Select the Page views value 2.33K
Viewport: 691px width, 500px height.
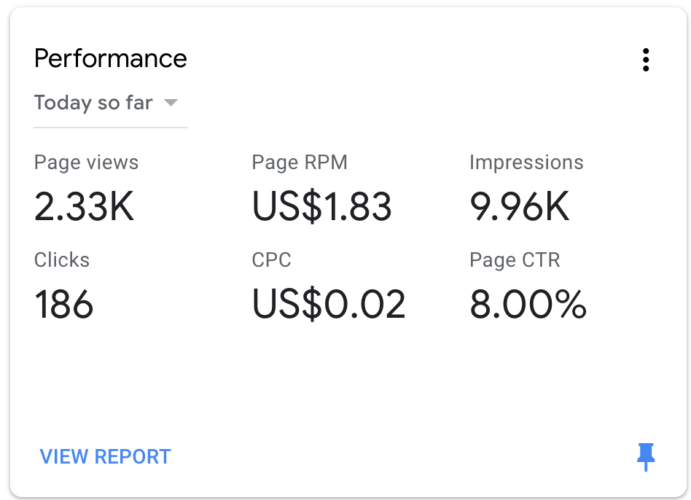84,206
